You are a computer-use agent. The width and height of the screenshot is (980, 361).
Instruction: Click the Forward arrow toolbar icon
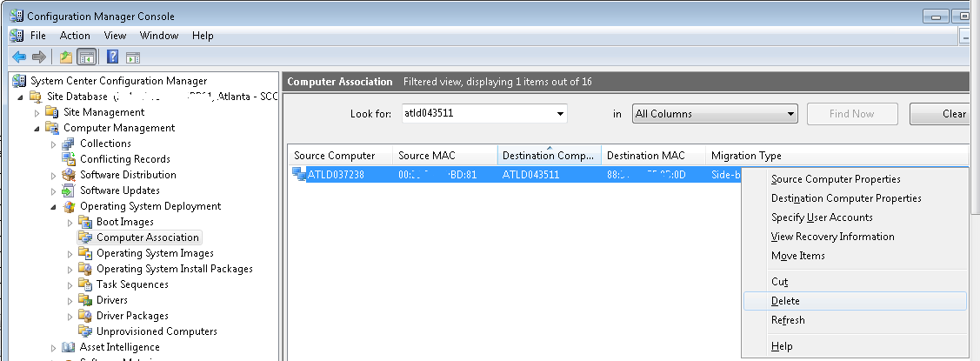point(39,57)
